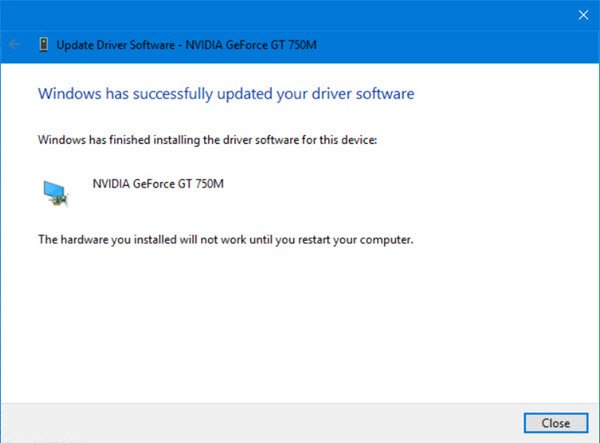Screen dimensions: 600x443
Task: Click the word "Windows" starting the blue heading
Action: pyautogui.click(x=65, y=94)
